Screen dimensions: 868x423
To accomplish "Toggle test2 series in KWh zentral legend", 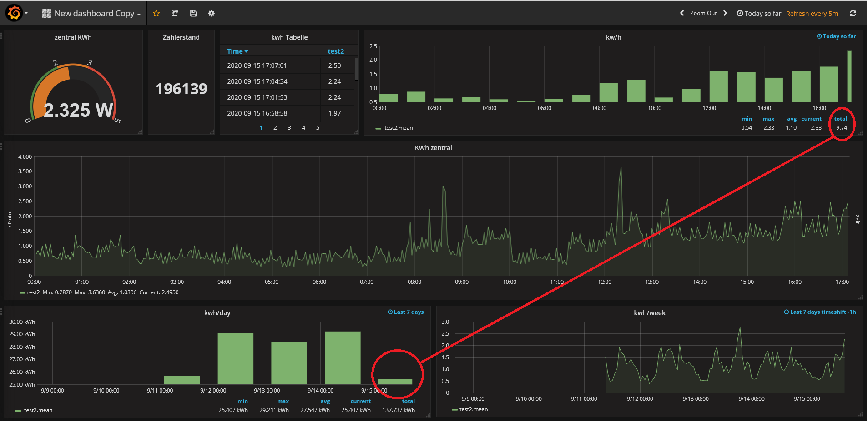I will [x=33, y=292].
